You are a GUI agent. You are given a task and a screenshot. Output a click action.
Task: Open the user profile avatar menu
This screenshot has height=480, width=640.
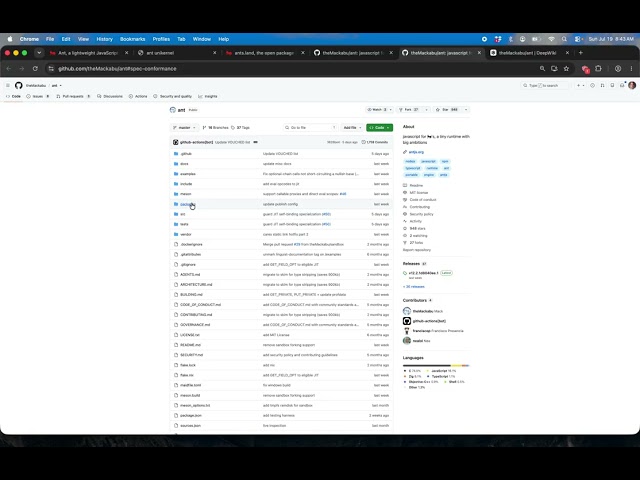(632, 85)
